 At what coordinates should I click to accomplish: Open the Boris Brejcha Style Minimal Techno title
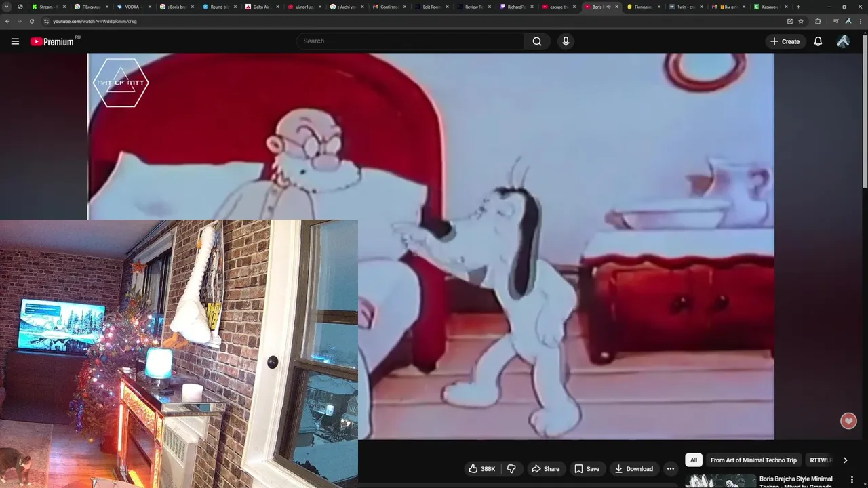[x=795, y=481]
